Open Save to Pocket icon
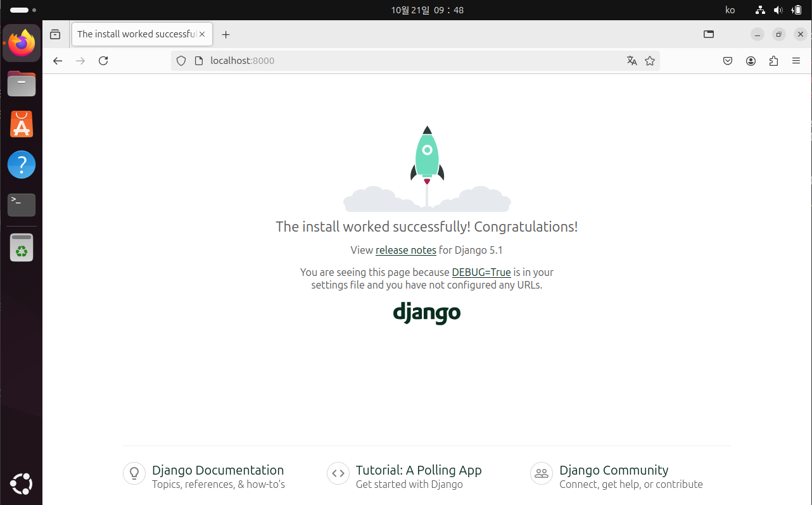The image size is (812, 505). click(x=728, y=61)
